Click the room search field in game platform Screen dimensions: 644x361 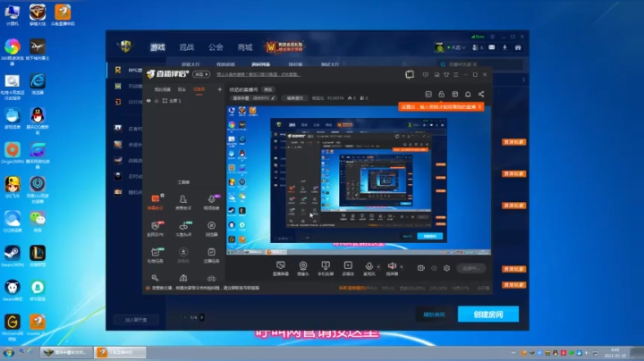(480, 64)
